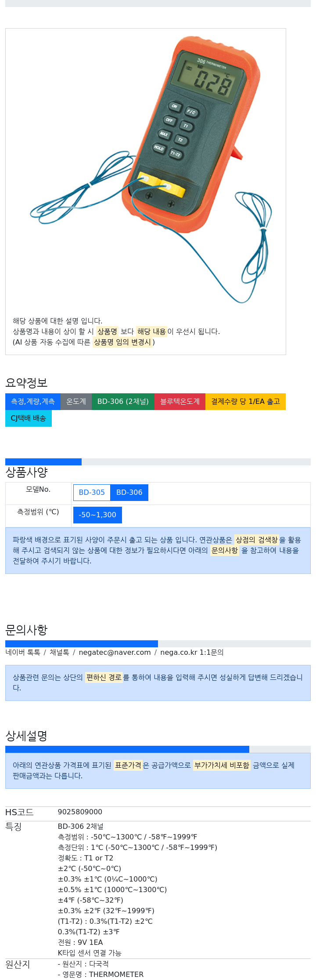
Task: Click the 온도계 gray tag
Action: tap(76, 401)
